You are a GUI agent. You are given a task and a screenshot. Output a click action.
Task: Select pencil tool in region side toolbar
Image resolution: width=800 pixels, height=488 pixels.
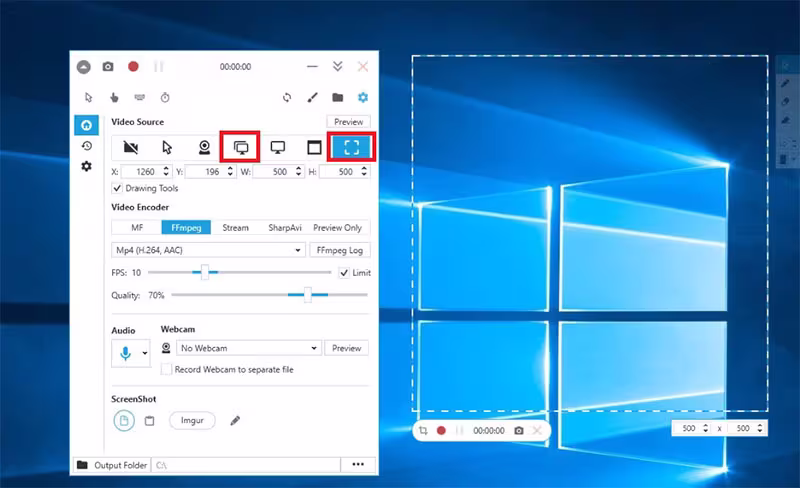tap(785, 83)
